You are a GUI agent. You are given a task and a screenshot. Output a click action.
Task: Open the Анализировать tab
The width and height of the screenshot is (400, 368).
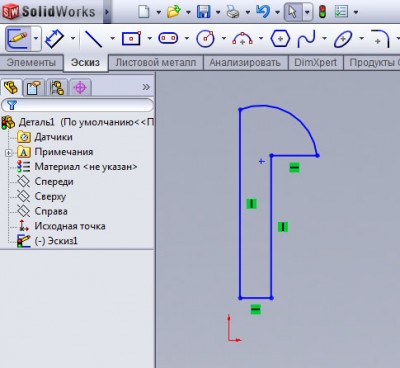(x=245, y=63)
